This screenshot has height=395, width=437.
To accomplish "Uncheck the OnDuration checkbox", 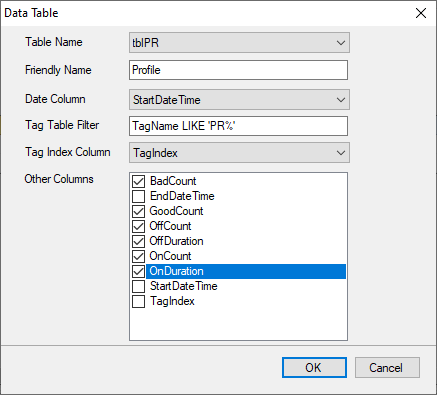I will point(138,271).
